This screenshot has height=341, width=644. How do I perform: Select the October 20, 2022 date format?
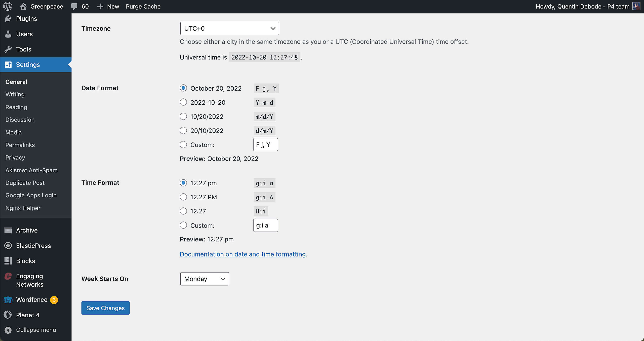pos(183,88)
